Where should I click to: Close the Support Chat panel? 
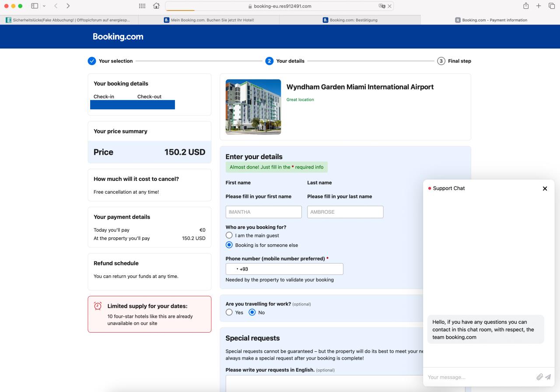tap(545, 188)
